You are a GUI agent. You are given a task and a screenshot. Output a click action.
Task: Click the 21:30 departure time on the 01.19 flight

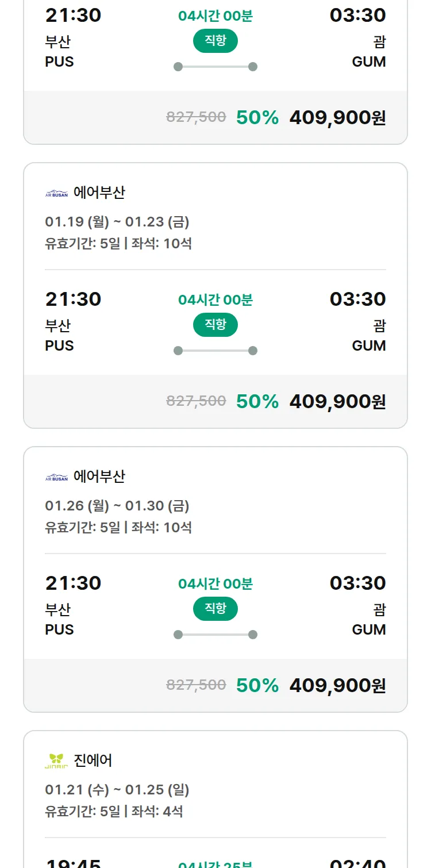73,299
